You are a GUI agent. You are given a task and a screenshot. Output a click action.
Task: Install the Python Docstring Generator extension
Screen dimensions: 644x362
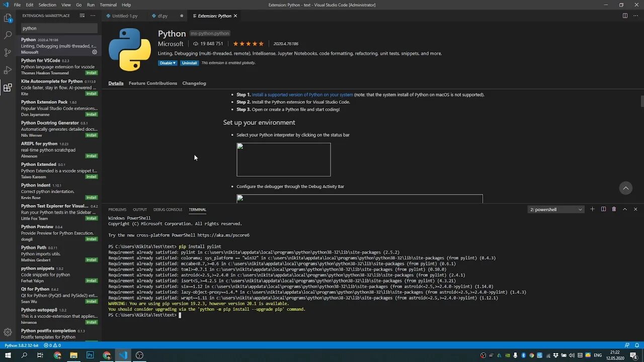(x=91, y=135)
